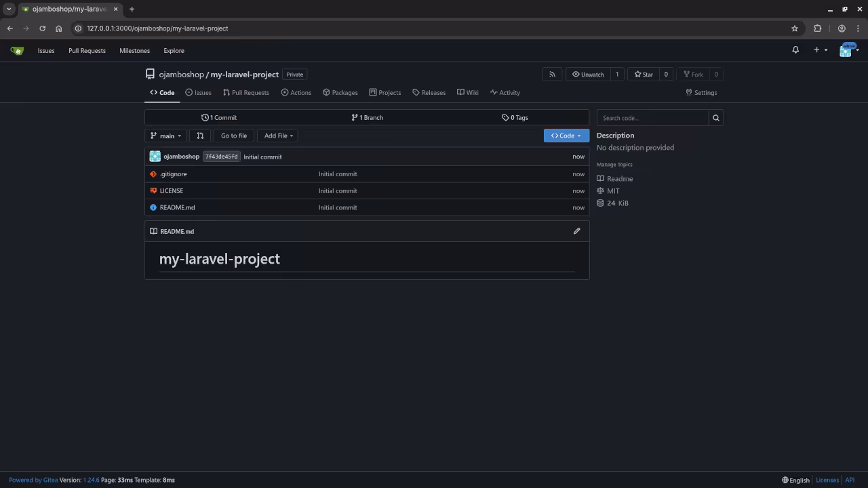Click the code search magnifier button
The width and height of the screenshot is (868, 488).
click(x=715, y=118)
